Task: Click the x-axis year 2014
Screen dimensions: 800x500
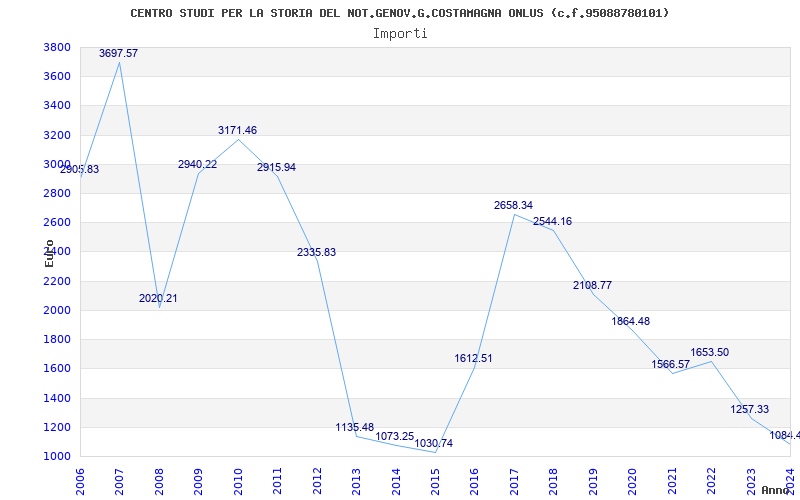Action: point(396,481)
